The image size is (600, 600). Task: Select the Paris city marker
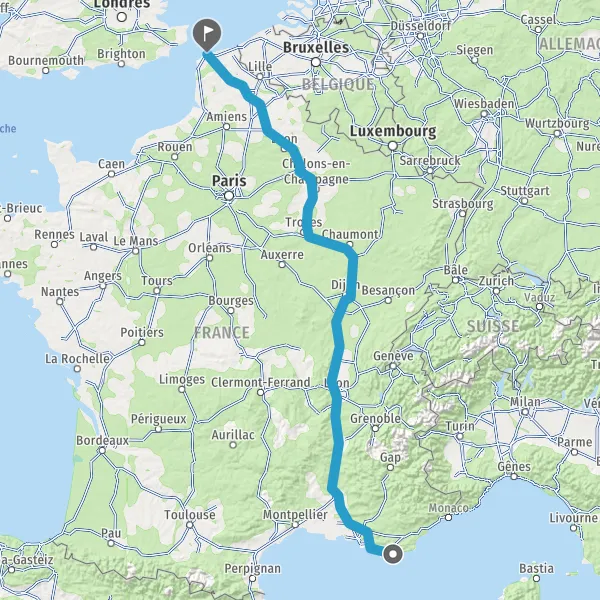point(229,196)
